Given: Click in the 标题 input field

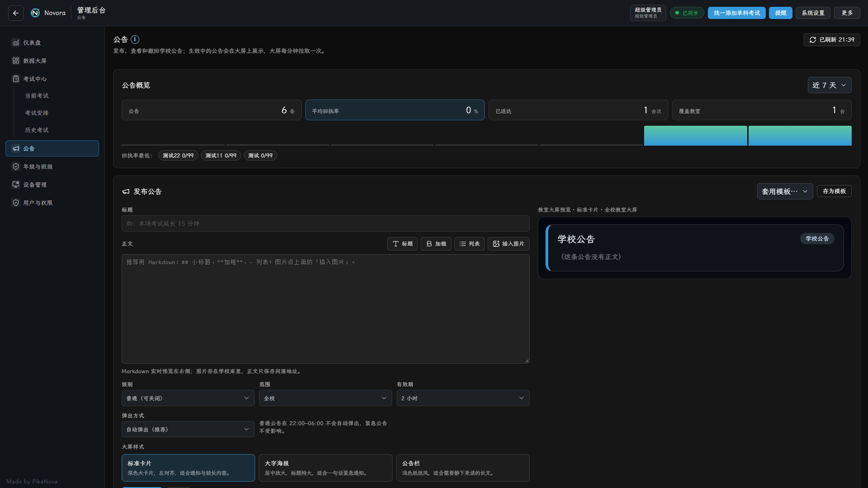Looking at the screenshot, I should point(325,223).
